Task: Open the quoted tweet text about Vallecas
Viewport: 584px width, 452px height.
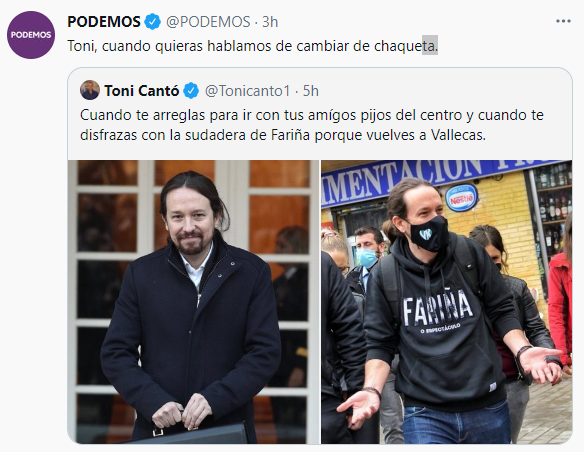Action: [x=312, y=125]
